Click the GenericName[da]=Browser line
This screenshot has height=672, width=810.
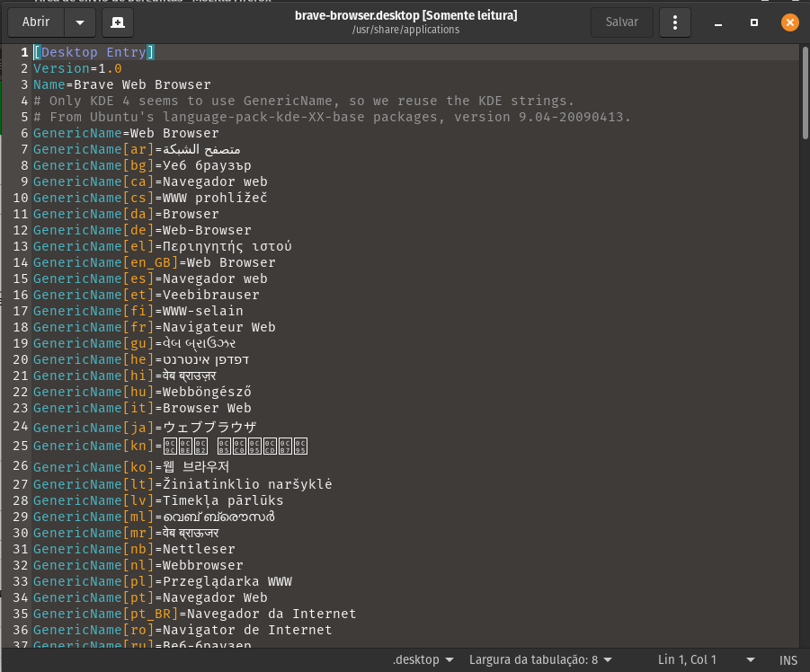(x=126, y=214)
